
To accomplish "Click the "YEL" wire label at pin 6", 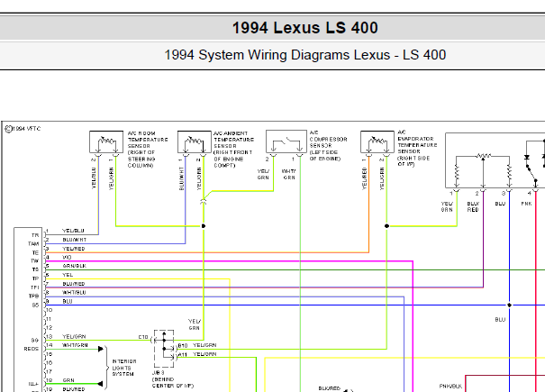I will point(68,275).
